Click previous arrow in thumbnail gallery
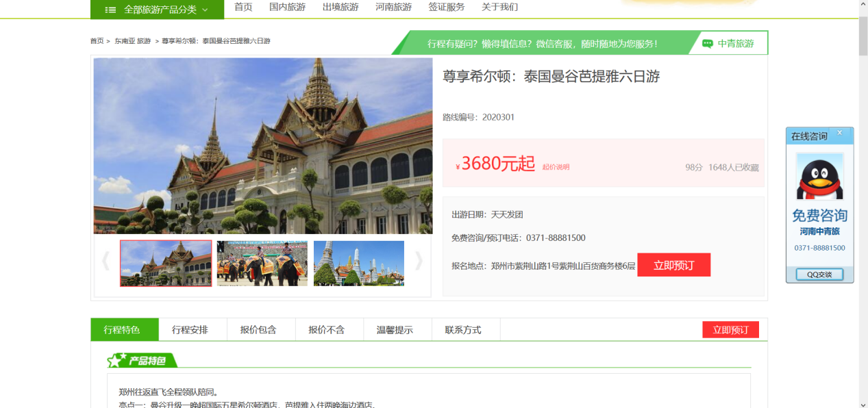Screen dimensions: 868x408 pyautogui.click(x=106, y=261)
